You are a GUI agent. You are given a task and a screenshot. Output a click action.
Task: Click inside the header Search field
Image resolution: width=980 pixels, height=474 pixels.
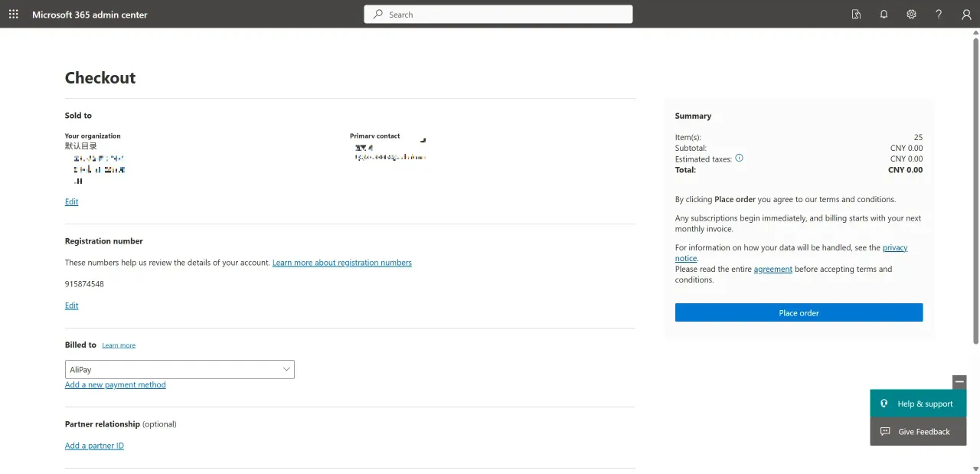pyautogui.click(x=498, y=15)
